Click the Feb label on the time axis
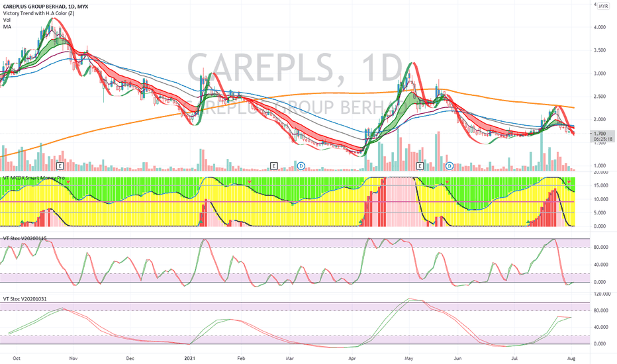Viewport: 617px width, 364px height. (x=241, y=359)
